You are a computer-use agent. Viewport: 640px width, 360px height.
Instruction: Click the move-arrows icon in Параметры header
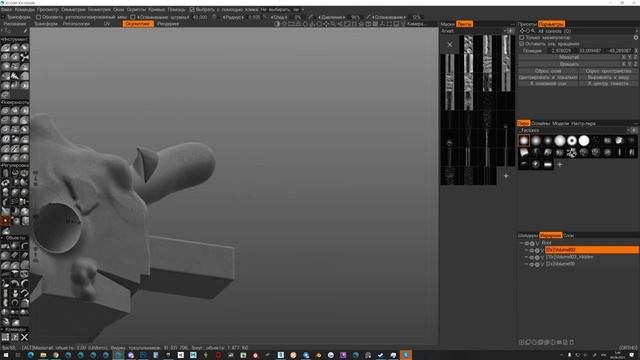(522, 31)
